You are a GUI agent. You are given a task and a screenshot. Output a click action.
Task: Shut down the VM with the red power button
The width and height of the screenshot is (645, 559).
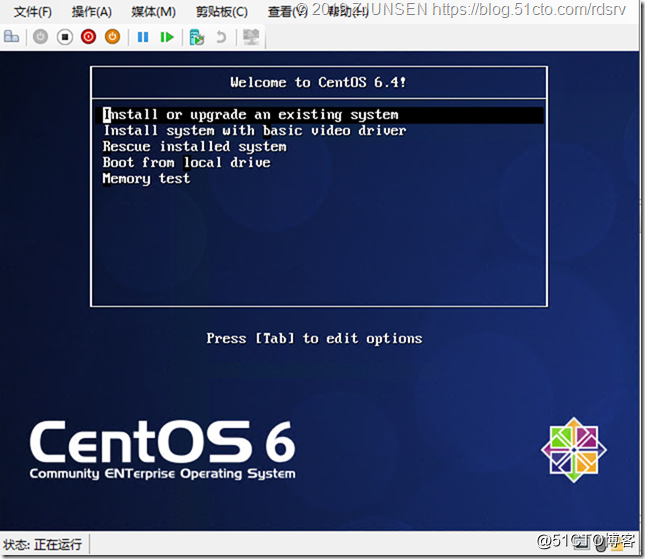click(x=88, y=37)
